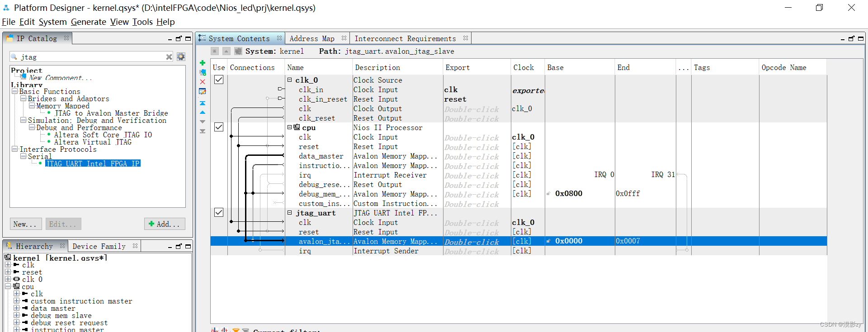
Task: Expand data master node in Hierarchy
Action: tap(16, 308)
